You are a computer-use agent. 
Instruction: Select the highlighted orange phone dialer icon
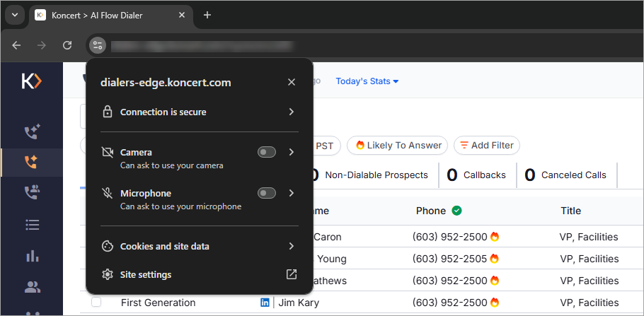click(x=31, y=162)
